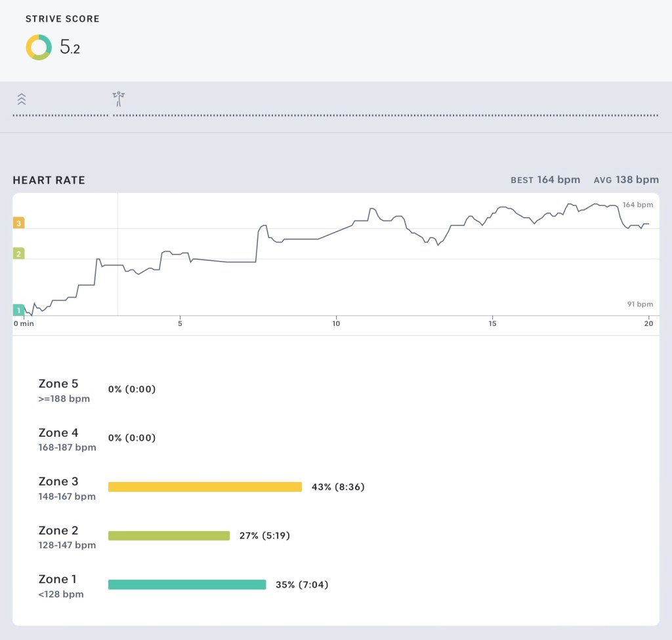Click the heart rate peak on the graph
The image size is (672, 640).
(372, 207)
